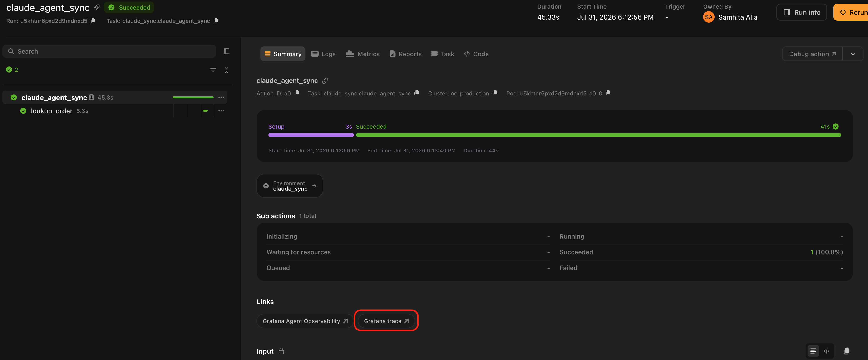This screenshot has height=360, width=868.
Task: Copy the Pod name u5khtnr6pxd2d9mdnxd5-a0-0
Action: tap(608, 93)
